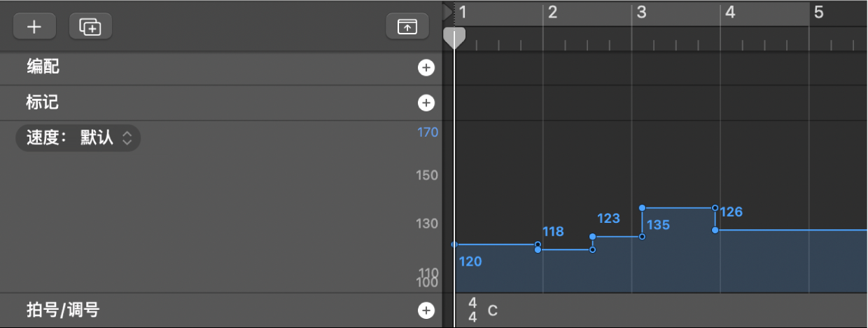The image size is (868, 328).
Task: Click the duplicate track button
Action: (90, 27)
